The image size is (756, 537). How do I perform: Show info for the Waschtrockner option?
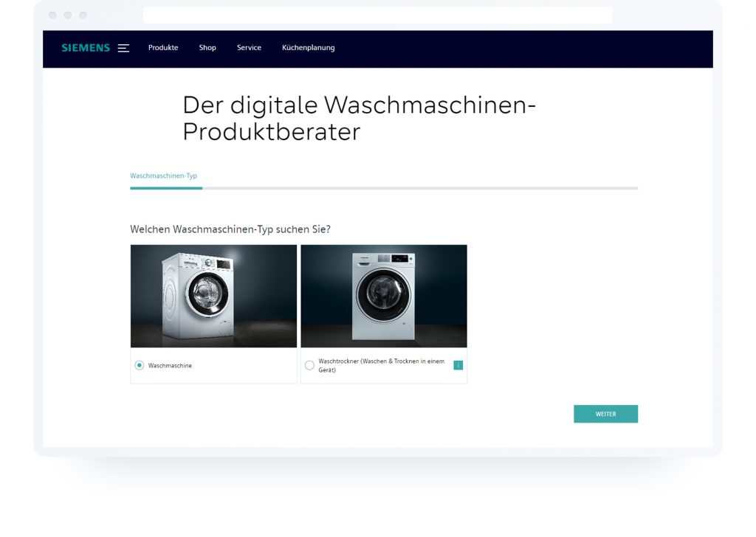458,366
